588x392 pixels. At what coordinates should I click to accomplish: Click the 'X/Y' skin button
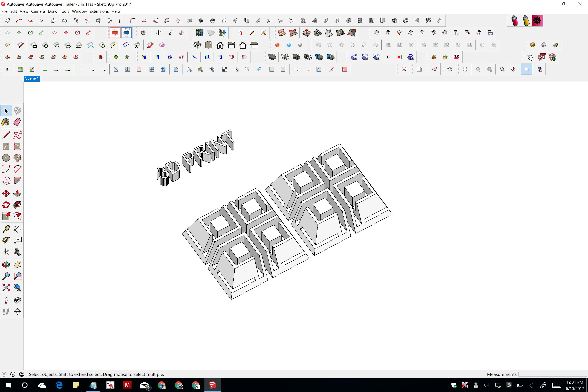pyautogui.click(x=365, y=57)
